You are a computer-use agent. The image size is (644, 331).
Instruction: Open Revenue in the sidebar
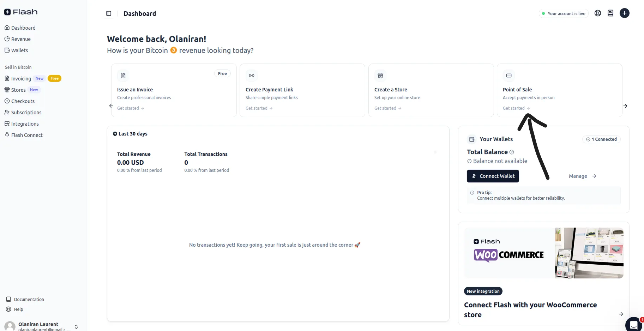(21, 39)
